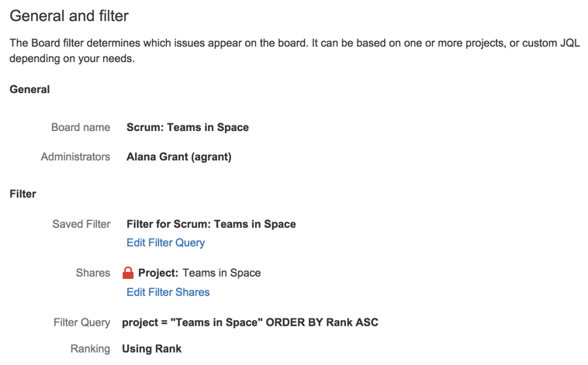This screenshot has height=365, width=588.
Task: Click the Saved Filter field label
Action: (x=81, y=224)
